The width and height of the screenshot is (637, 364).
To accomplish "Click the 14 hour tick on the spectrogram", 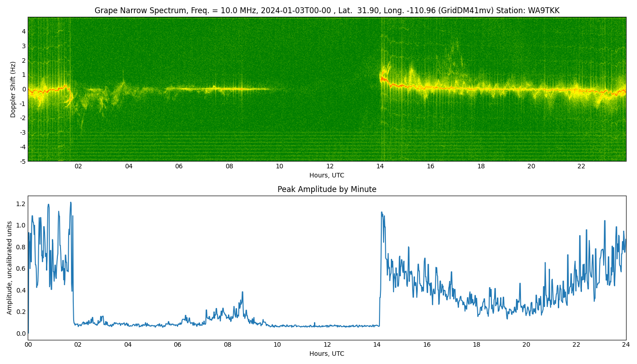I will click(x=380, y=166).
